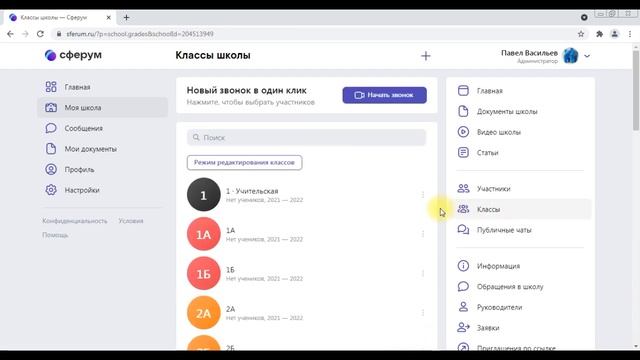Viewport: 640px width, 360px height.
Task: Click the red 1Б avatar circle
Action: coord(204,273)
